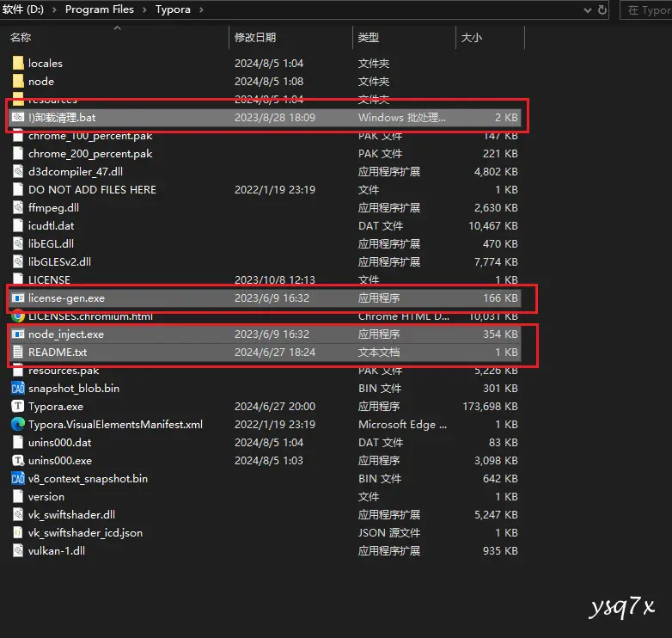
Task: Click the unins000.exe uninstaller icon
Action: tap(18, 461)
